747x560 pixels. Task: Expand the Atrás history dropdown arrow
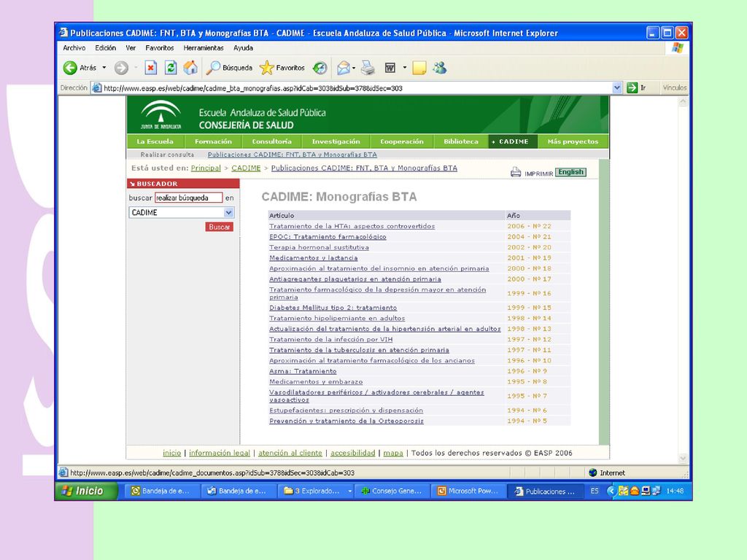click(x=104, y=68)
